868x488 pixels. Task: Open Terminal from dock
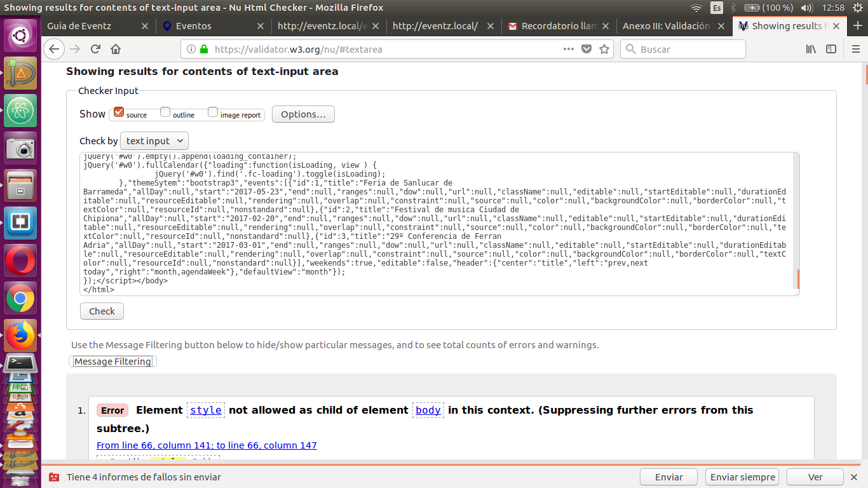click(x=21, y=363)
